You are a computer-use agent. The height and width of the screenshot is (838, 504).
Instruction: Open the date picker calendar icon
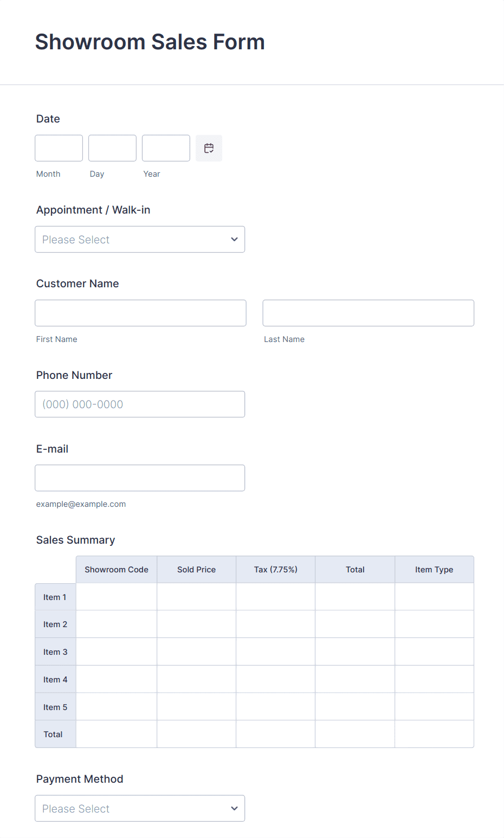(x=209, y=148)
